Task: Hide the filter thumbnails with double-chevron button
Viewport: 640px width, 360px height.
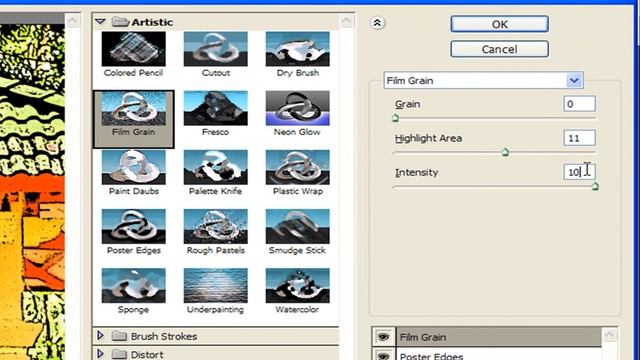Action: pos(378,23)
